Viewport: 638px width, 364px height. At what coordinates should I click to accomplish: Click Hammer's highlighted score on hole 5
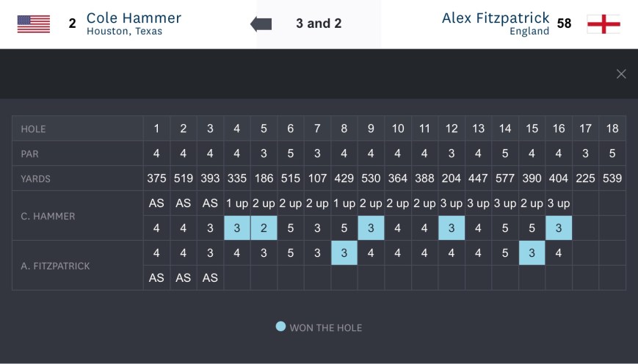(264, 228)
